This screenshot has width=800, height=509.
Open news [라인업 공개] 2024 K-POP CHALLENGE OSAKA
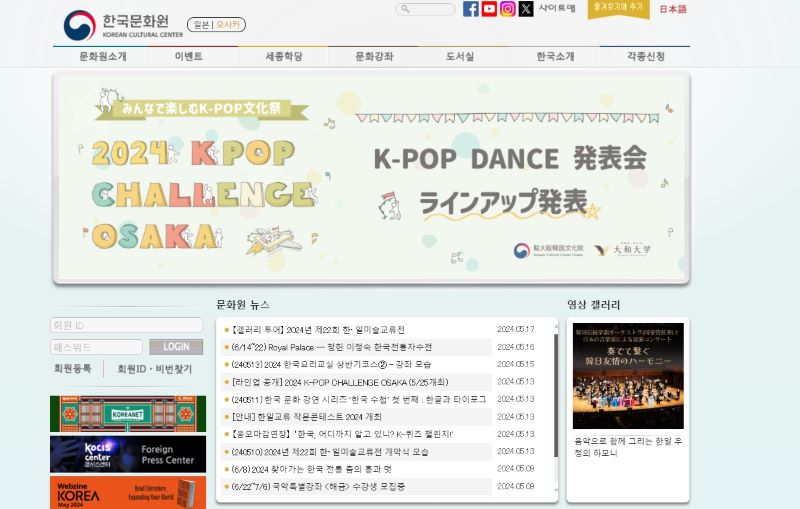pos(340,382)
